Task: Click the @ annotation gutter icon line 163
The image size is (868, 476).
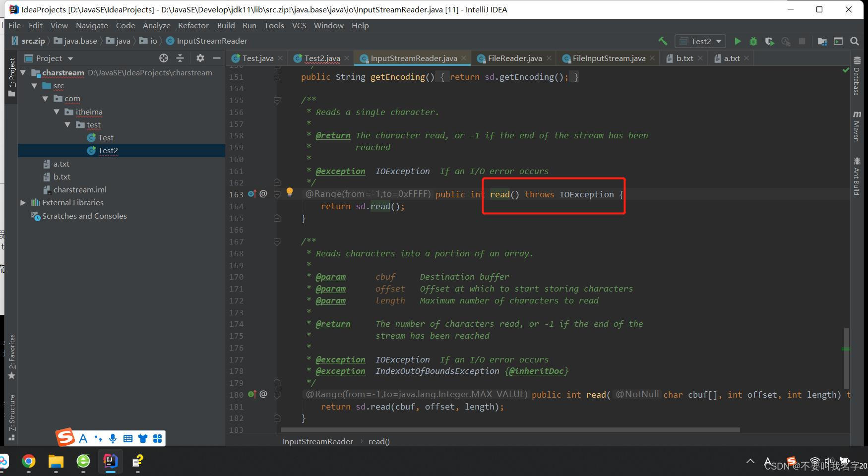Action: click(263, 194)
